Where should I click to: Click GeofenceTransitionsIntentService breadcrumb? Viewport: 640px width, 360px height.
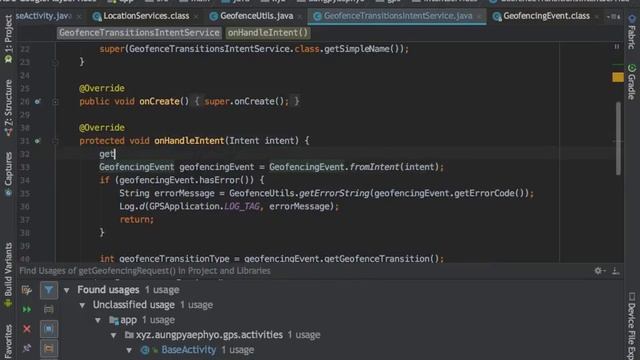[139, 33]
